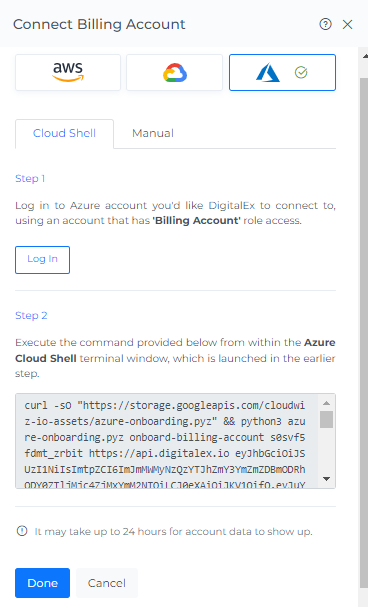Switch to the Cloud Shell tab
The height and width of the screenshot is (607, 368).
[65, 134]
